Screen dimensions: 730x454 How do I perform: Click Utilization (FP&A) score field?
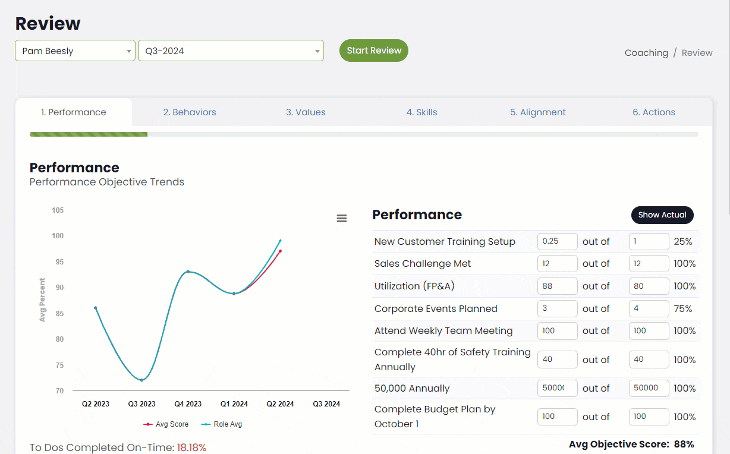click(x=557, y=286)
